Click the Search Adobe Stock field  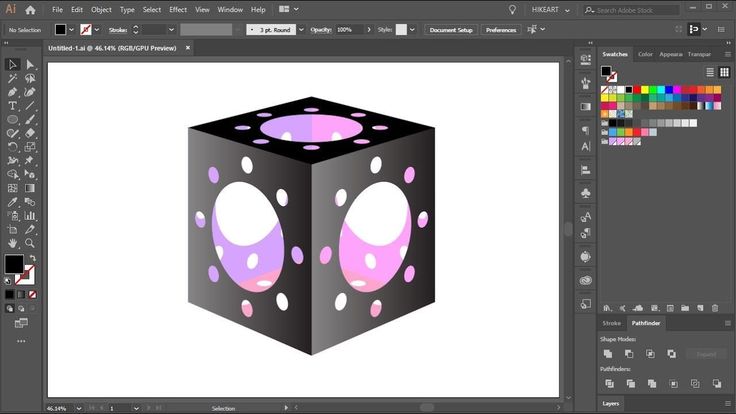(627, 9)
